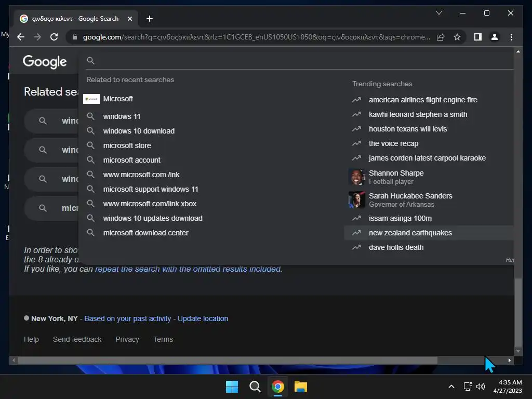532x399 pixels.
Task: Share this page icon in address bar
Action: 441,37
